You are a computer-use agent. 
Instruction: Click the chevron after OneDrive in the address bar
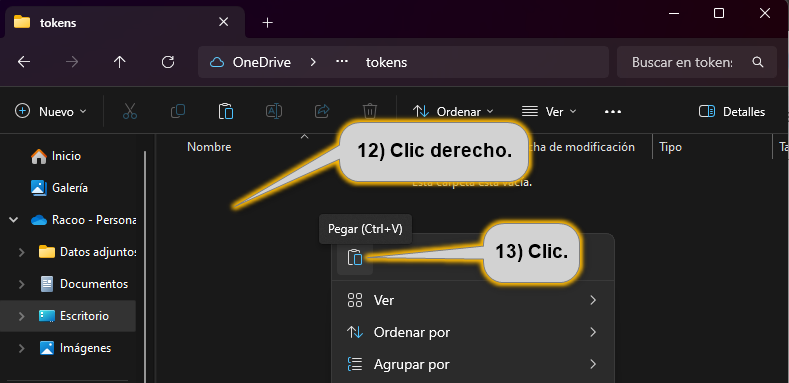click(x=313, y=62)
